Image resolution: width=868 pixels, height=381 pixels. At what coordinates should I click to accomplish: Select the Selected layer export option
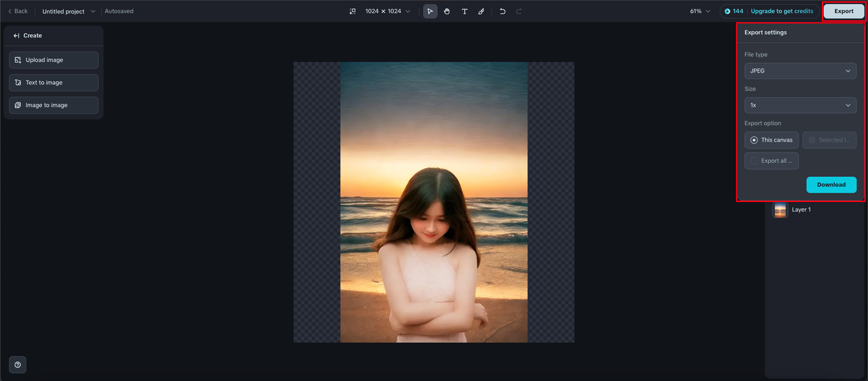(x=829, y=140)
